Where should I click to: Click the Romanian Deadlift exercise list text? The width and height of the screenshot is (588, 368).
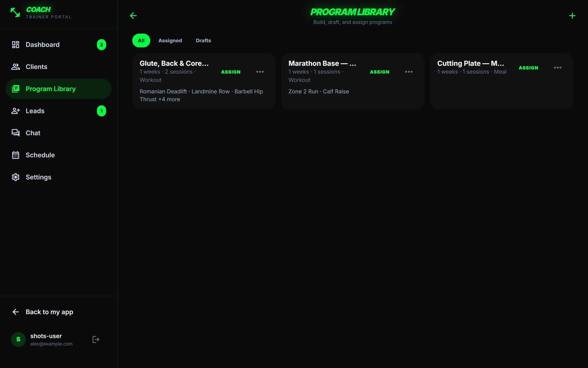[x=201, y=95]
